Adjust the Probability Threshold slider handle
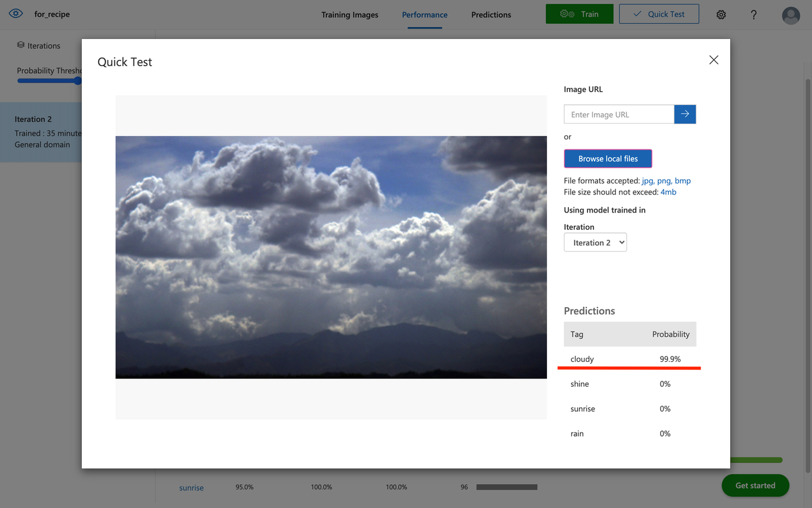The width and height of the screenshot is (812, 508). 77,81
